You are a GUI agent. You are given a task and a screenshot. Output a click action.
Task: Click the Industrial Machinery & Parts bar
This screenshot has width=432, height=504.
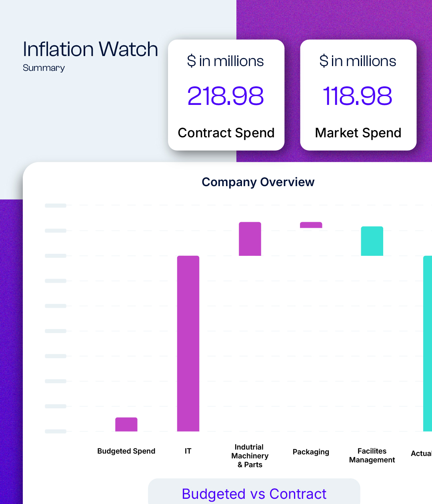tap(250, 239)
